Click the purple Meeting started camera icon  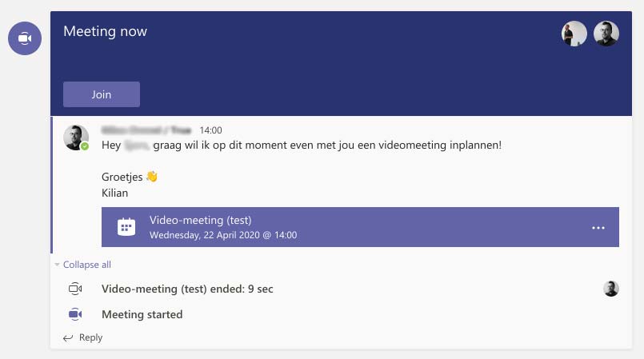tap(75, 314)
